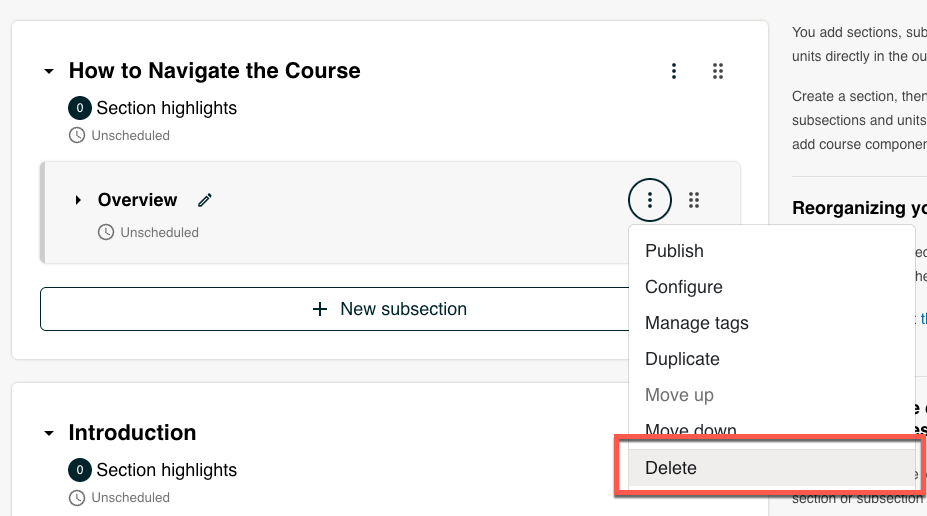Click the circled three-dot menu for Overview
The image size is (927, 516).
650,200
